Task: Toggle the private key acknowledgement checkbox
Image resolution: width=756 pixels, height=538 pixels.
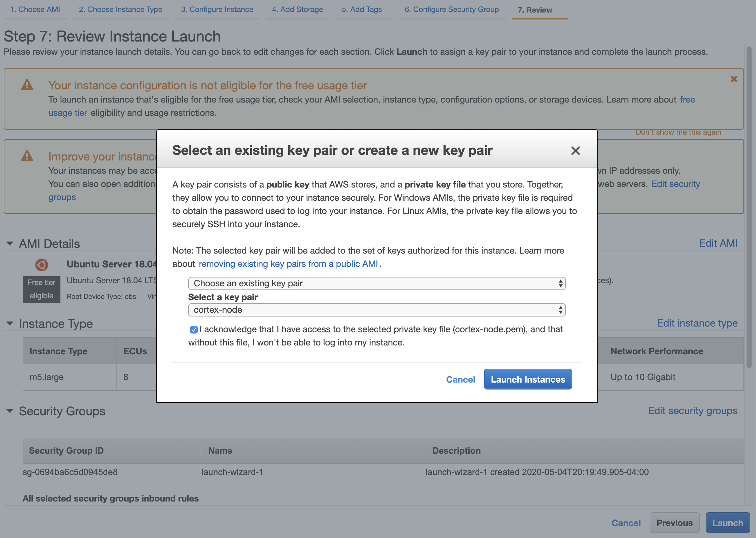Action: point(194,330)
